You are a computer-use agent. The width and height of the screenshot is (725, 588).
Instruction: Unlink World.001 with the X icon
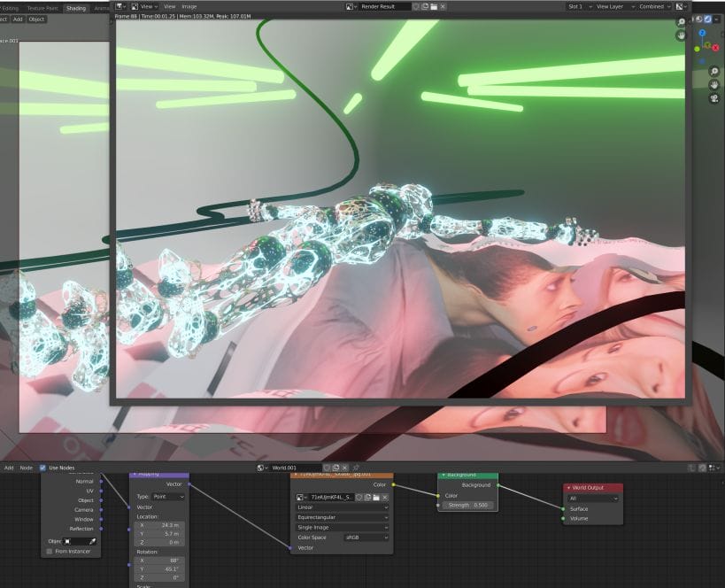coord(344,468)
